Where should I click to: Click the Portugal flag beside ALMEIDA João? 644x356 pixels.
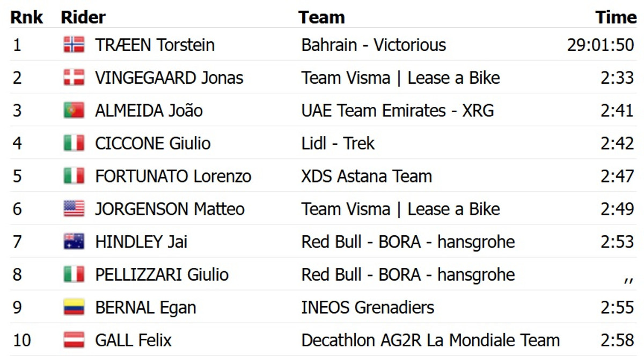pos(74,111)
